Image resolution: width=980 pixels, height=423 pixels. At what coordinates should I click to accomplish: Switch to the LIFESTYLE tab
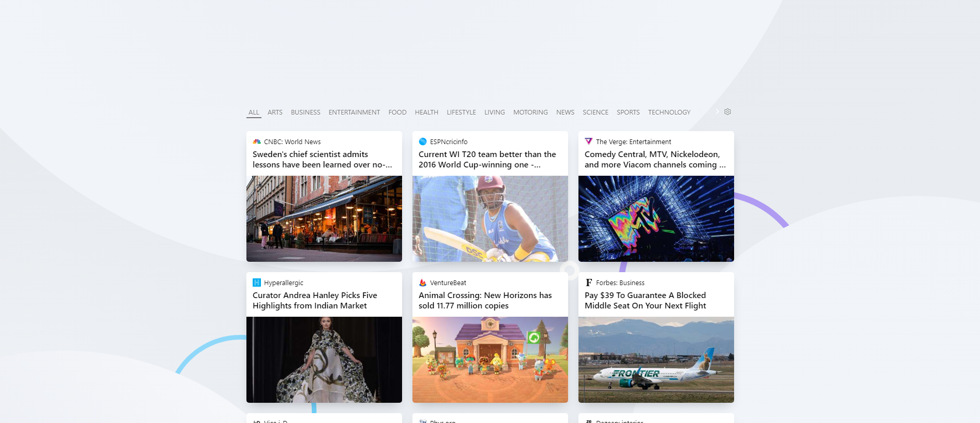pos(461,112)
